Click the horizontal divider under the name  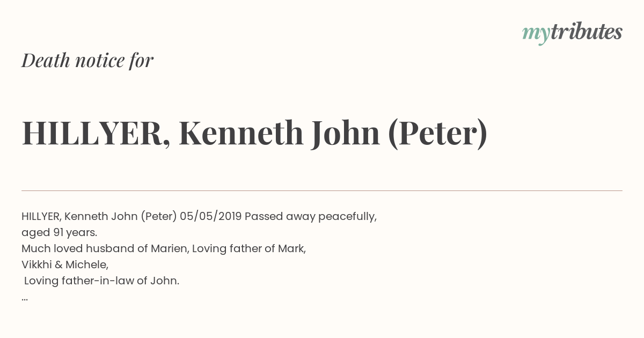pyautogui.click(x=322, y=190)
